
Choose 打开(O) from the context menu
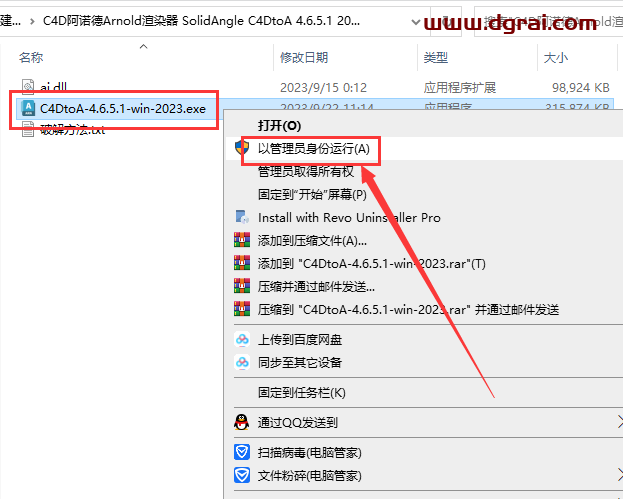pos(279,126)
